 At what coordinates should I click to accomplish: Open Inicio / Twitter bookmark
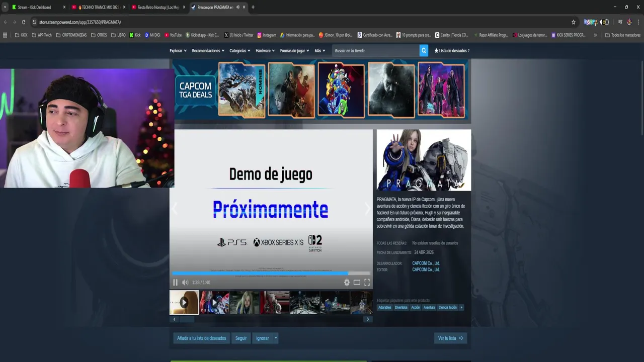point(238,35)
